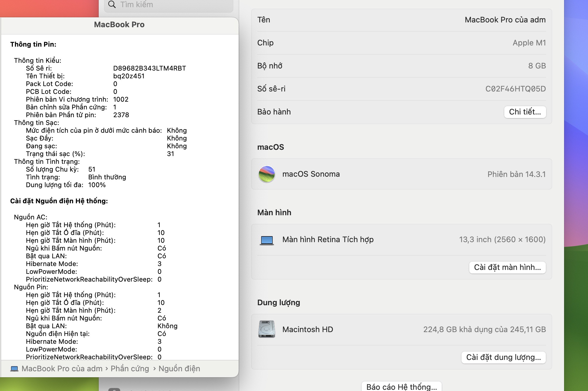Click the Pack Lot Code row
The image size is (588, 391).
coord(71,84)
